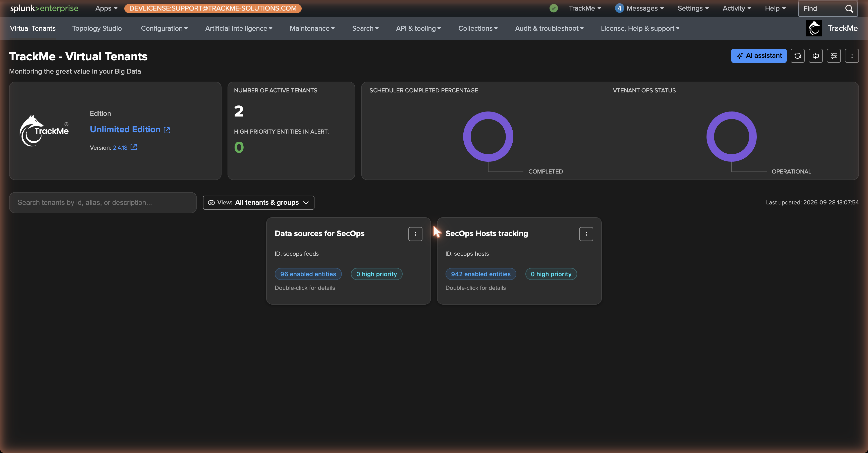The image size is (868, 453).
Task: Open the Help dropdown
Action: pyautogui.click(x=775, y=9)
